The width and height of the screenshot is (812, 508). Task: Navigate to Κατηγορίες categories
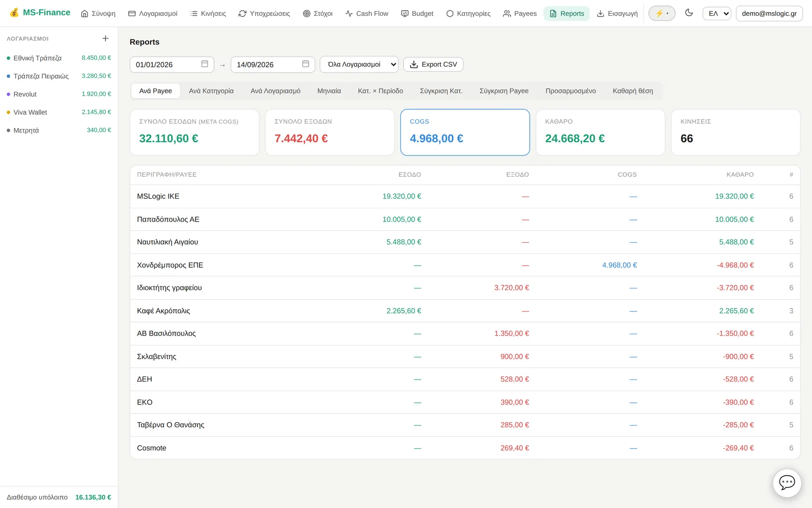[468, 14]
